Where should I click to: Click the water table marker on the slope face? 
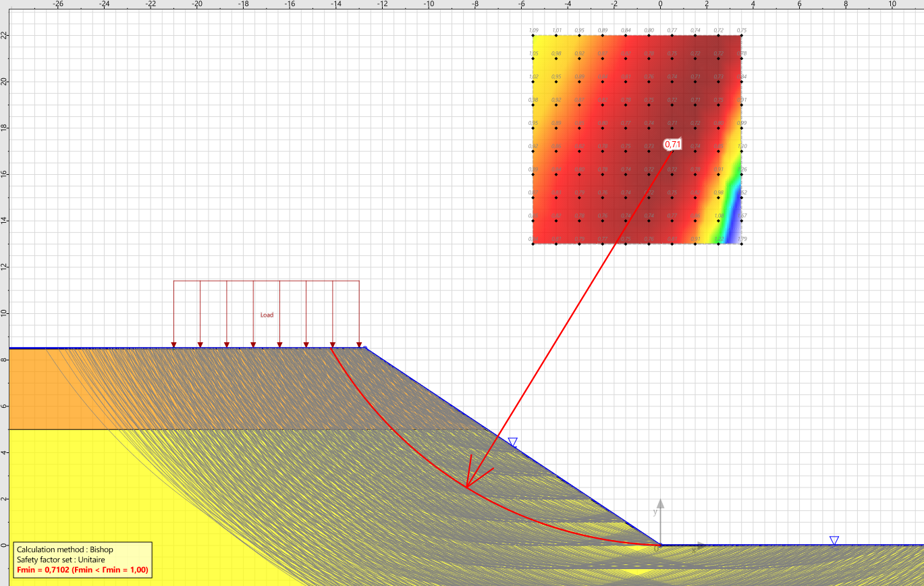tap(513, 443)
